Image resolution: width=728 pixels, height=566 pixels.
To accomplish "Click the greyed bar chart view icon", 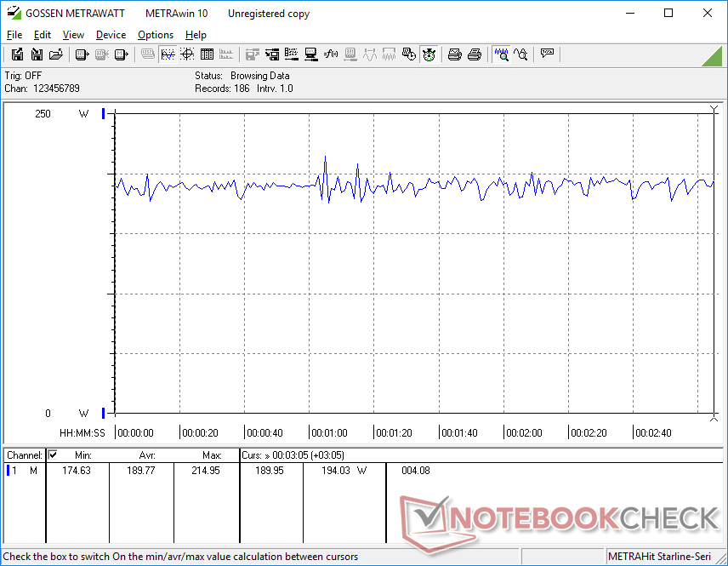I will coord(226,54).
